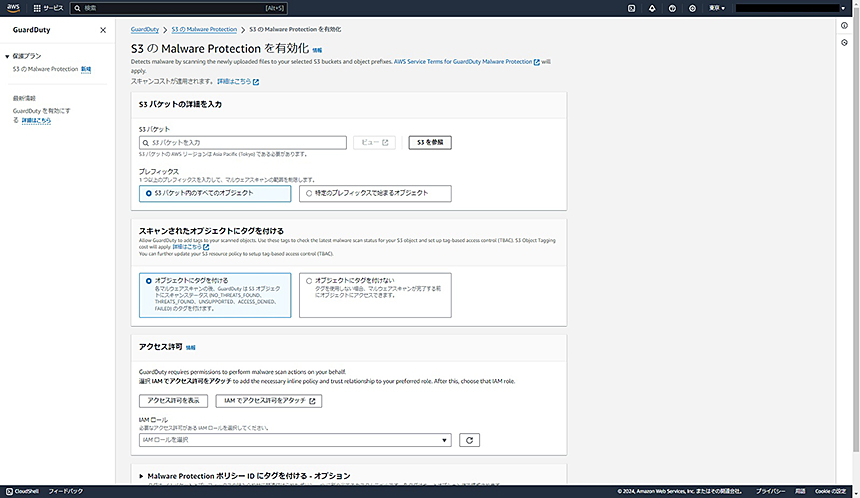This screenshot has width=860, height=498.
Task: Open CloudShell in the footer
Action: pyautogui.click(x=22, y=491)
